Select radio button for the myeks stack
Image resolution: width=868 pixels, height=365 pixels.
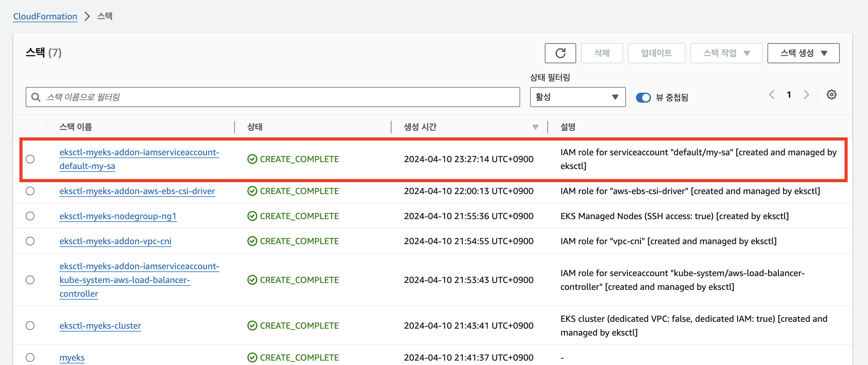[30, 357]
